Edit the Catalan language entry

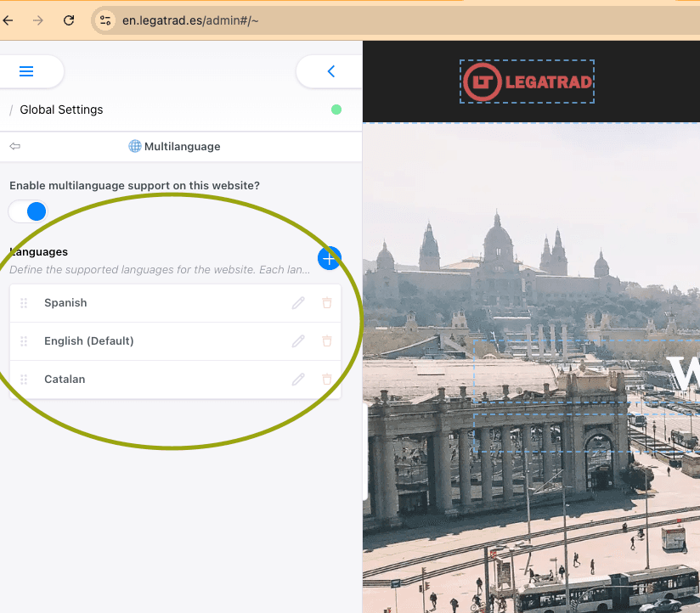(x=298, y=380)
